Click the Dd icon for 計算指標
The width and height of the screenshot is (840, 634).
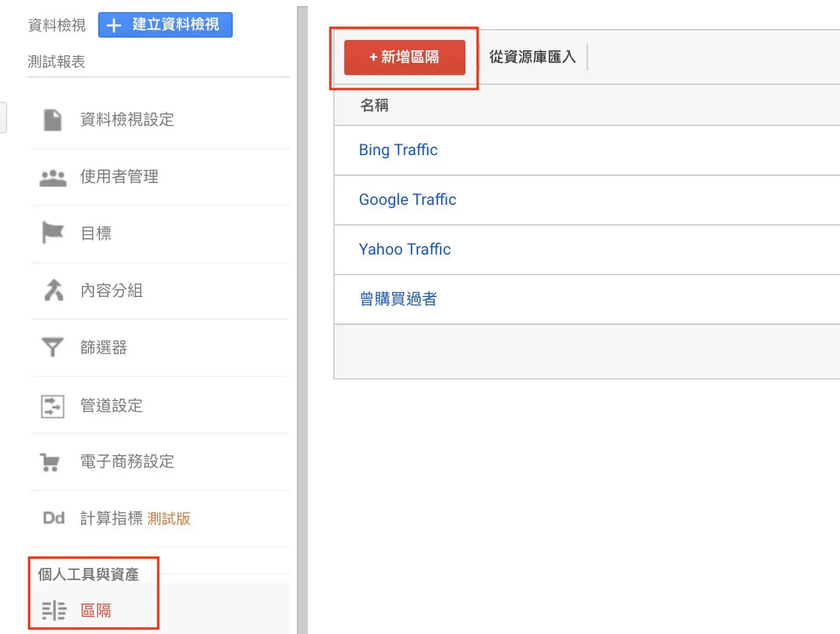(53, 518)
